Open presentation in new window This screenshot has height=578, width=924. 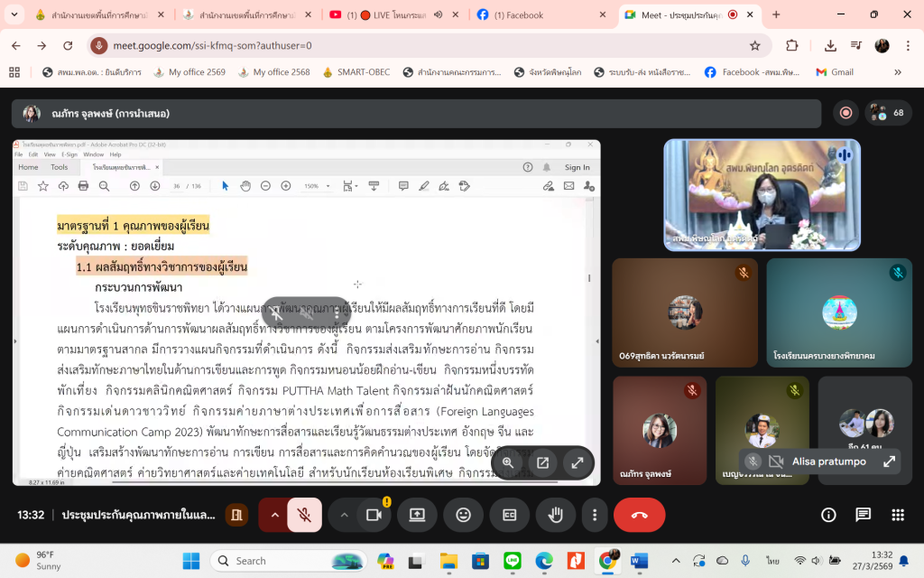[x=542, y=463]
